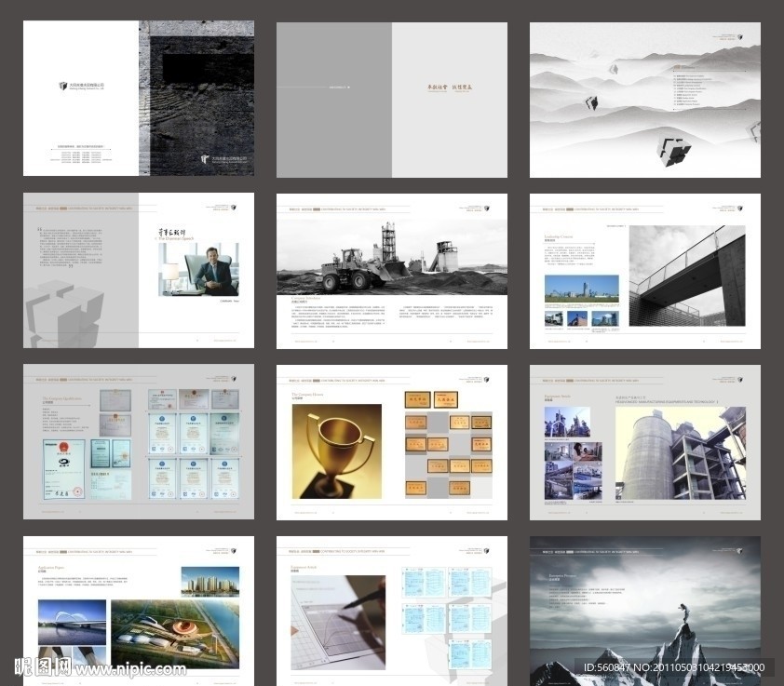
Task: Click the company shield logo on the white cover
Action: [x=62, y=85]
